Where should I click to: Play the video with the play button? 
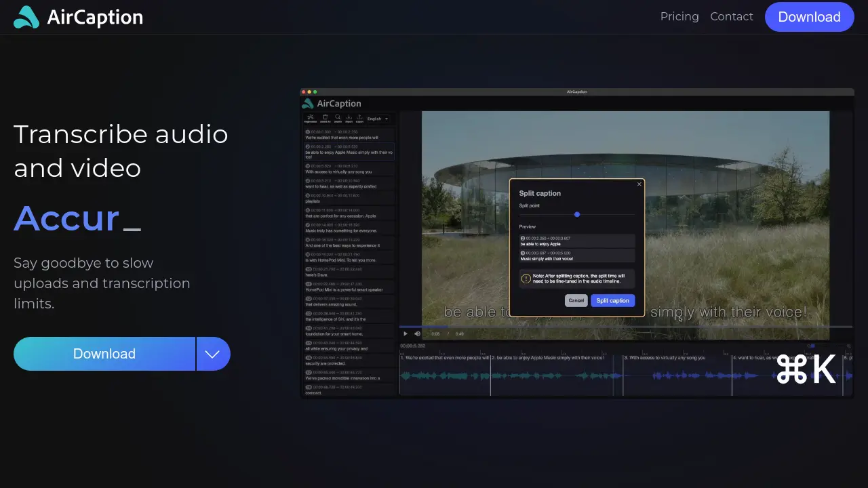point(406,333)
